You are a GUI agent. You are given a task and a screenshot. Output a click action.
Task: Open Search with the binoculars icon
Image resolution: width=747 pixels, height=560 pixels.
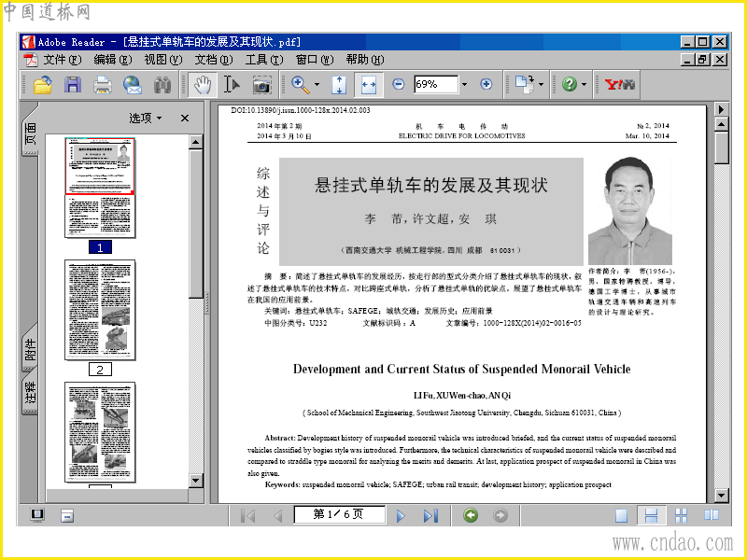tap(162, 85)
